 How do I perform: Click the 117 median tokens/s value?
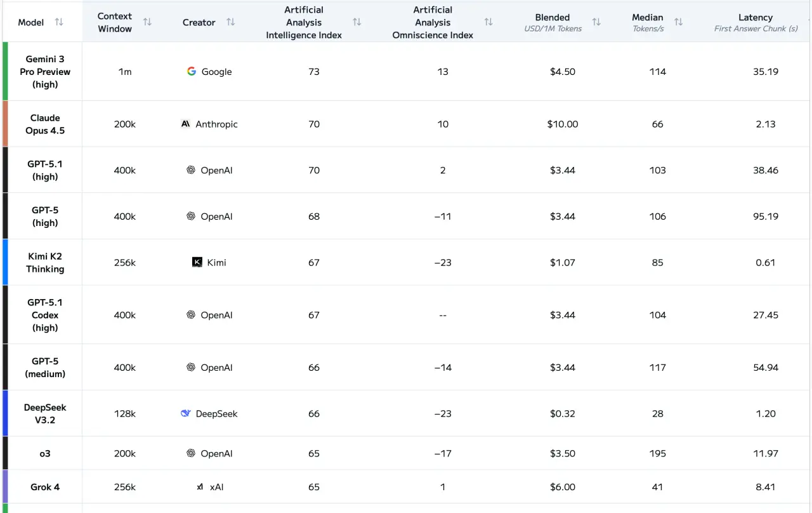[658, 368]
